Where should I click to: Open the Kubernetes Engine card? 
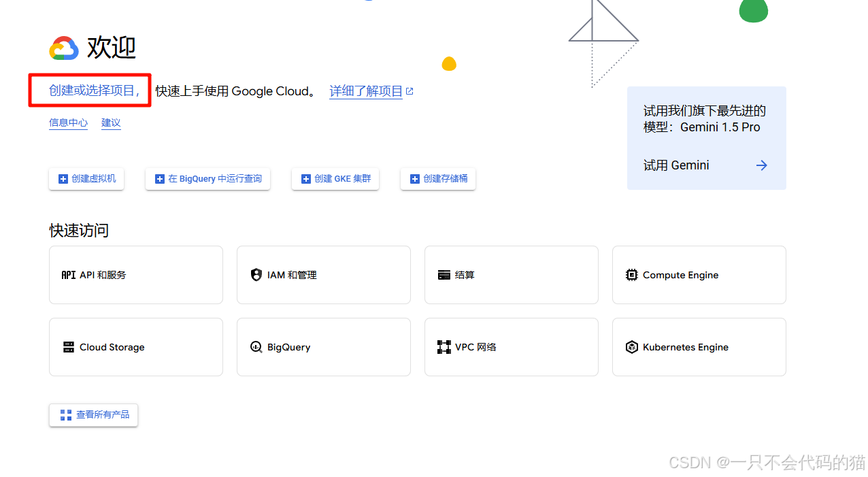(699, 347)
